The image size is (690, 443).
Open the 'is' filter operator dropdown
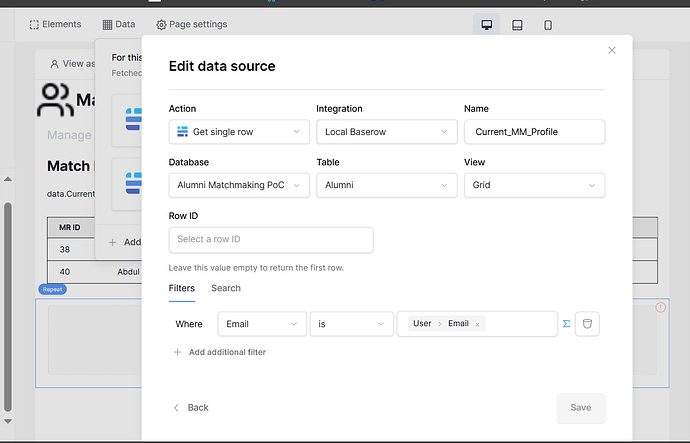(352, 324)
